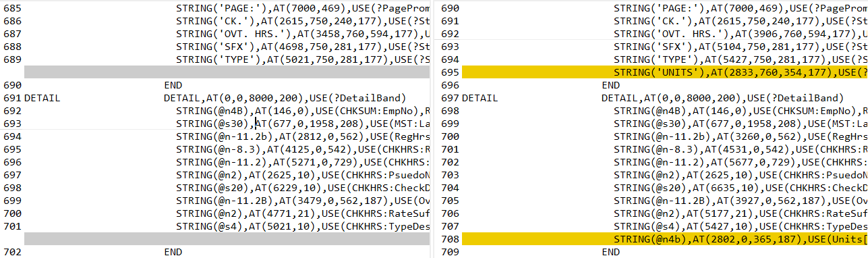Click left line number 702
Viewport: 868px width, 258px height.
point(12,252)
